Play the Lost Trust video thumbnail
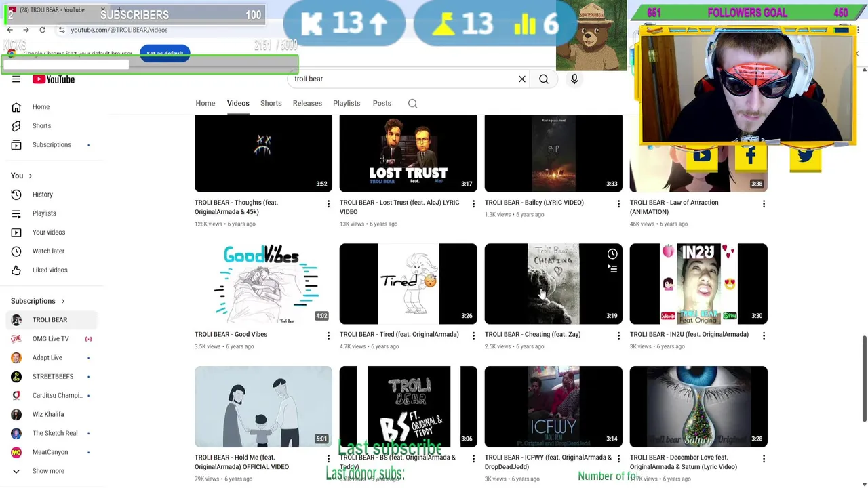The width and height of the screenshot is (868, 488). (x=408, y=153)
